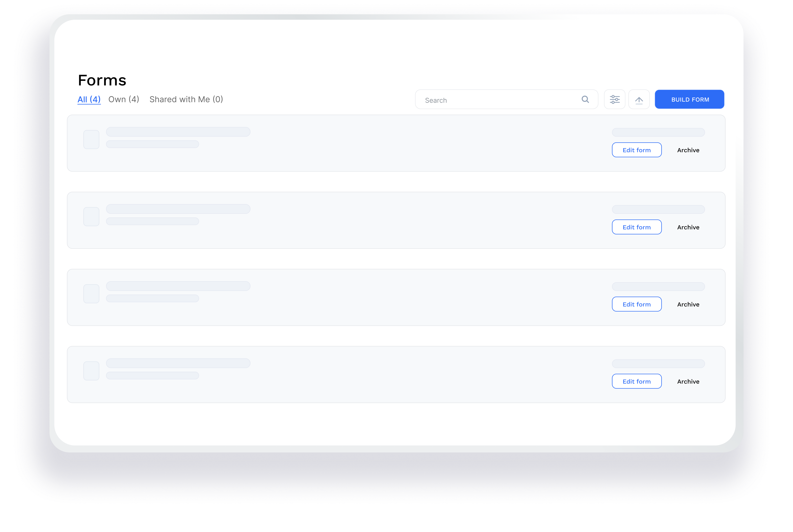The image size is (793, 532).
Task: Switch to the All (4) tab
Action: [89, 99]
